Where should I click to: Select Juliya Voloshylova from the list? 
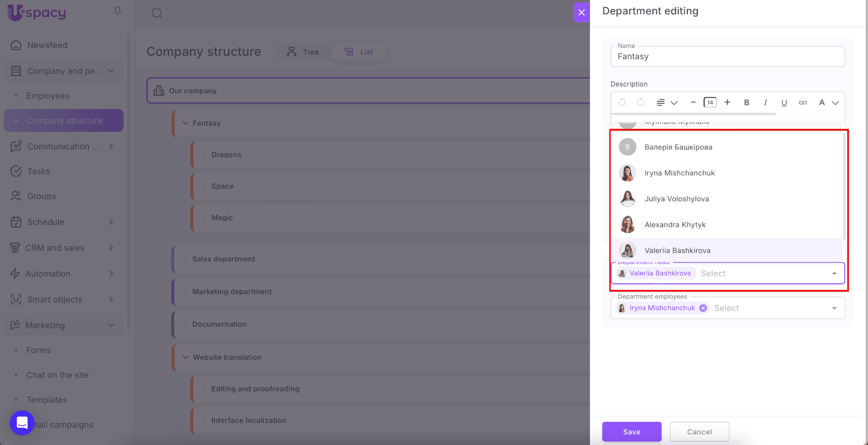[676, 199]
